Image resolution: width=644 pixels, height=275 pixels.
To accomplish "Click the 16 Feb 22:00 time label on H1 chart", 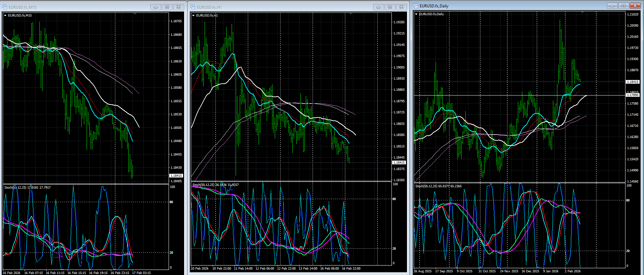I will click(x=351, y=269).
